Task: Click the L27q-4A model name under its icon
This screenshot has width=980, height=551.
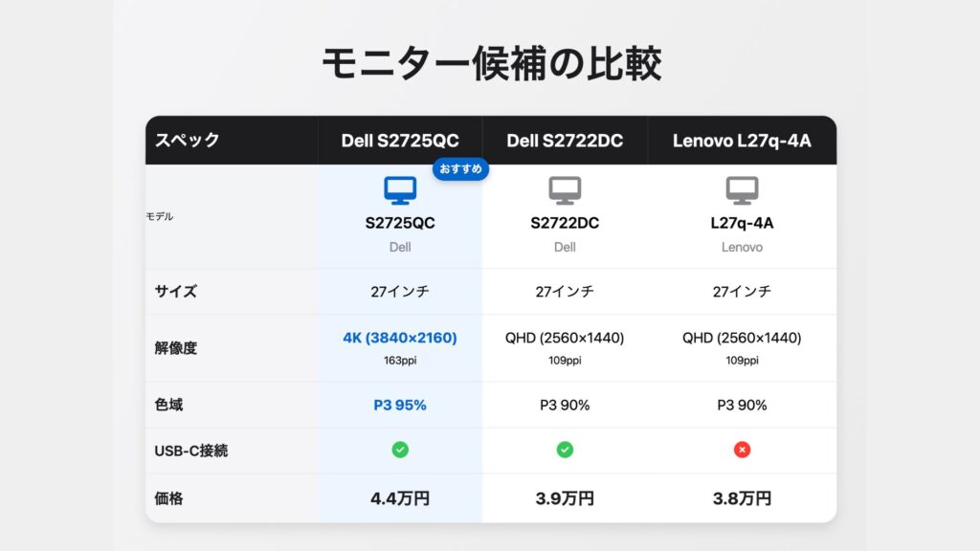Action: pos(742,223)
